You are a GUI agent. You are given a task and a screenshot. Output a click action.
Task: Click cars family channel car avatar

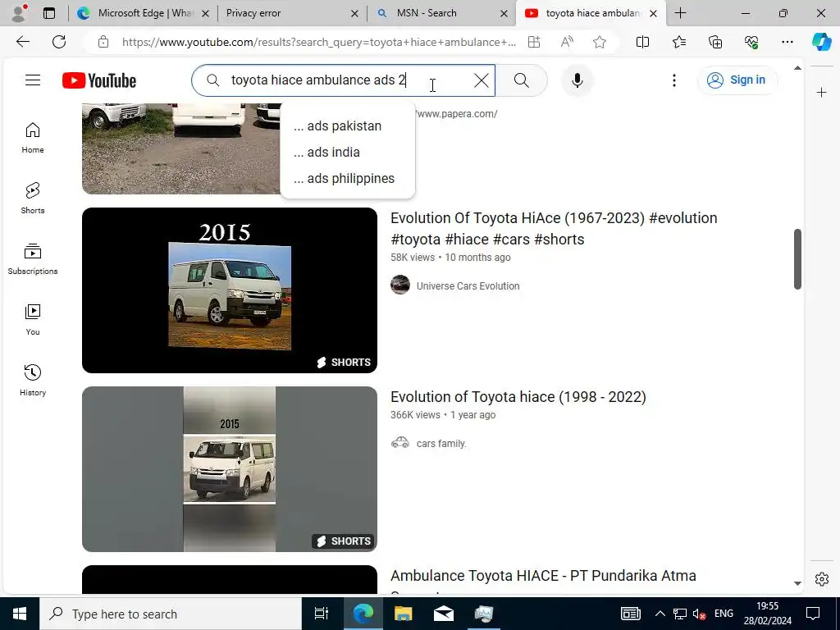tap(400, 442)
